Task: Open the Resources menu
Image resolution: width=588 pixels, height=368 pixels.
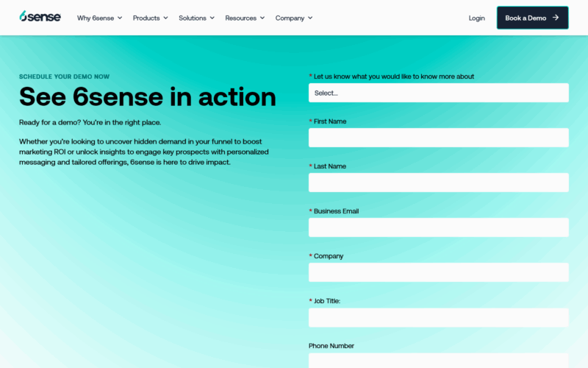Action: pos(245,18)
